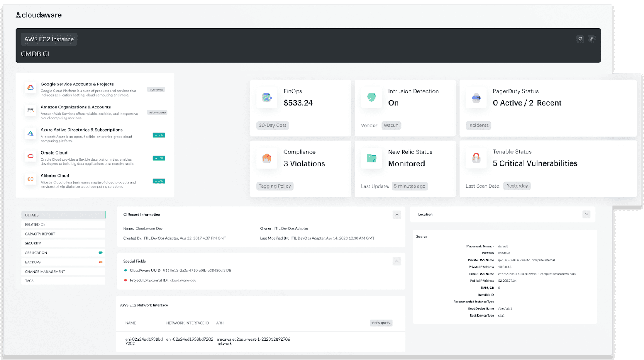644x360 pixels.
Task: Click the Cloudaware Dev name value
Action: 149,228
